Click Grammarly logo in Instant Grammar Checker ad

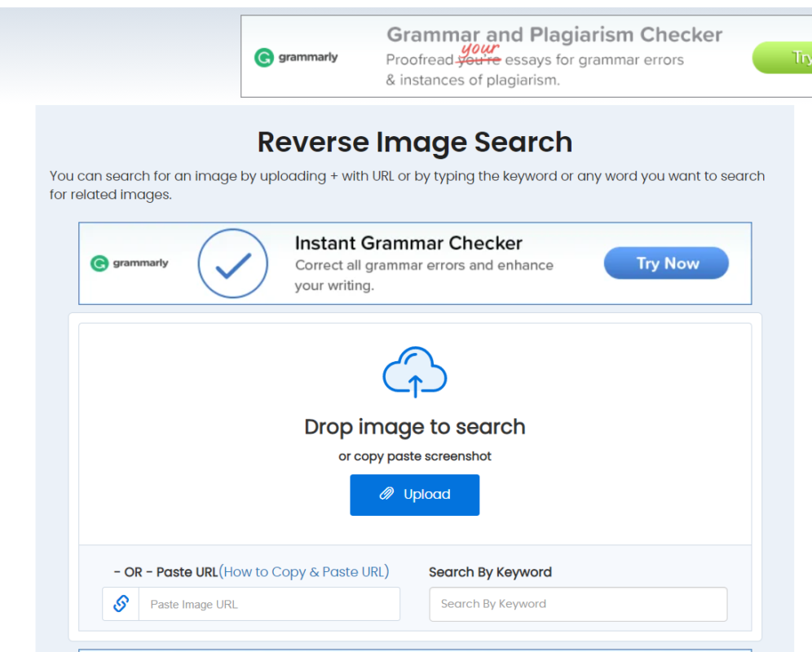pyautogui.click(x=129, y=263)
